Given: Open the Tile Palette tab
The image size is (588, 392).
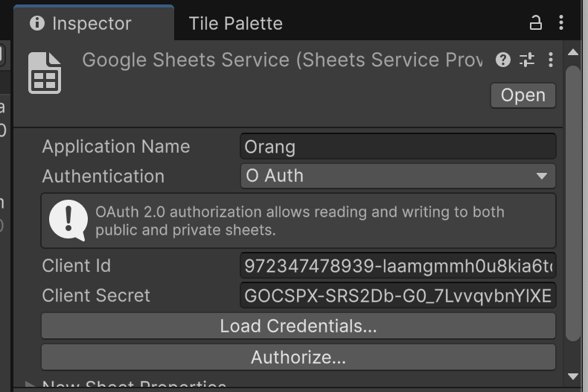Looking at the screenshot, I should pos(235,23).
